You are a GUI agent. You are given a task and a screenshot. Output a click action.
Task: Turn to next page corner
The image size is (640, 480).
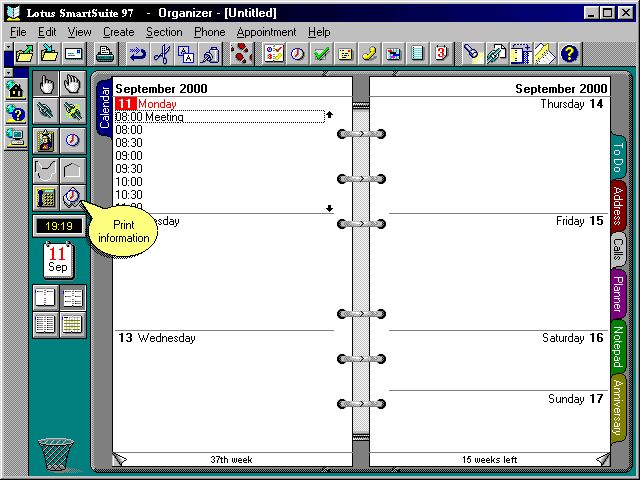pos(603,460)
